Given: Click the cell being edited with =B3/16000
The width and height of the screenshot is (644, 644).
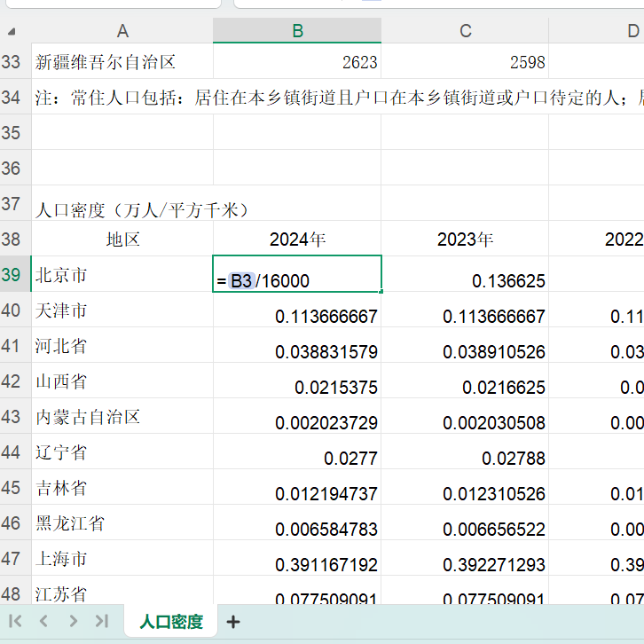Looking at the screenshot, I should [x=297, y=275].
